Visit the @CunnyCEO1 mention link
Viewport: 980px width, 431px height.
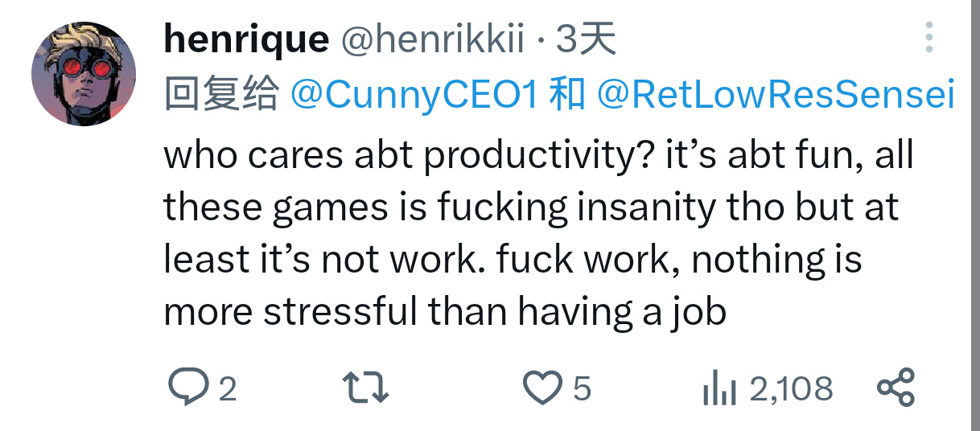pos(413,96)
